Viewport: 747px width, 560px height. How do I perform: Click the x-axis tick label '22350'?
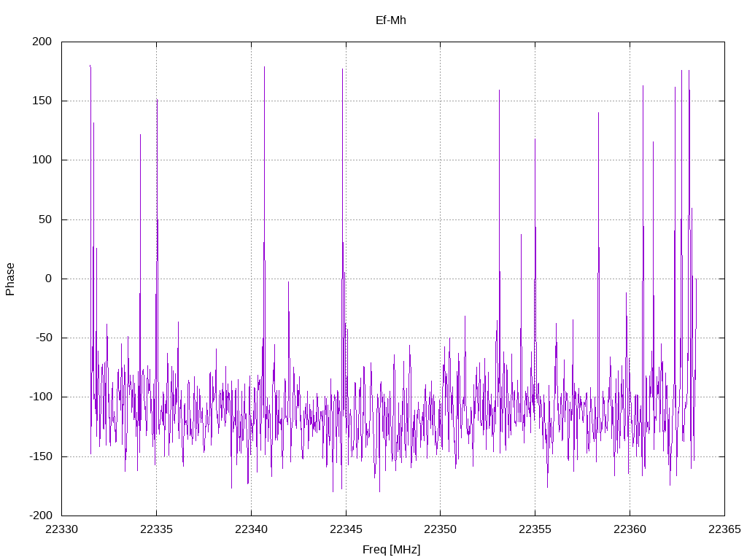coord(440,529)
